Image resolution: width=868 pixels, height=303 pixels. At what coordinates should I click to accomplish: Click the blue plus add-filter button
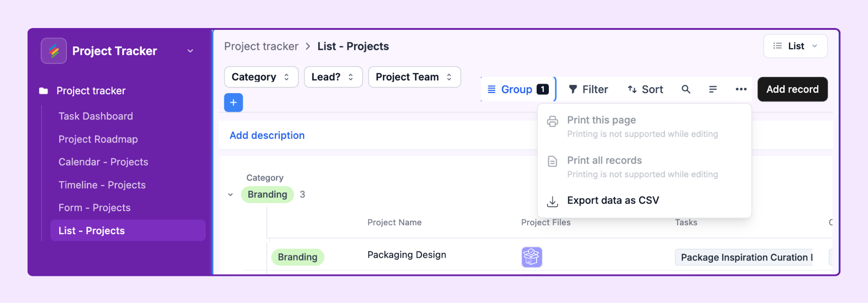[233, 103]
